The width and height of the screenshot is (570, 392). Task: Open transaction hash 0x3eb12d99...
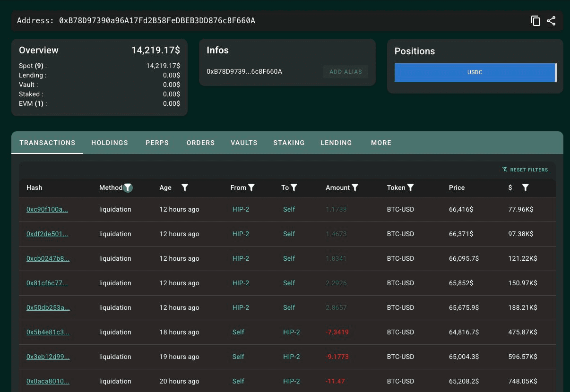click(x=48, y=357)
